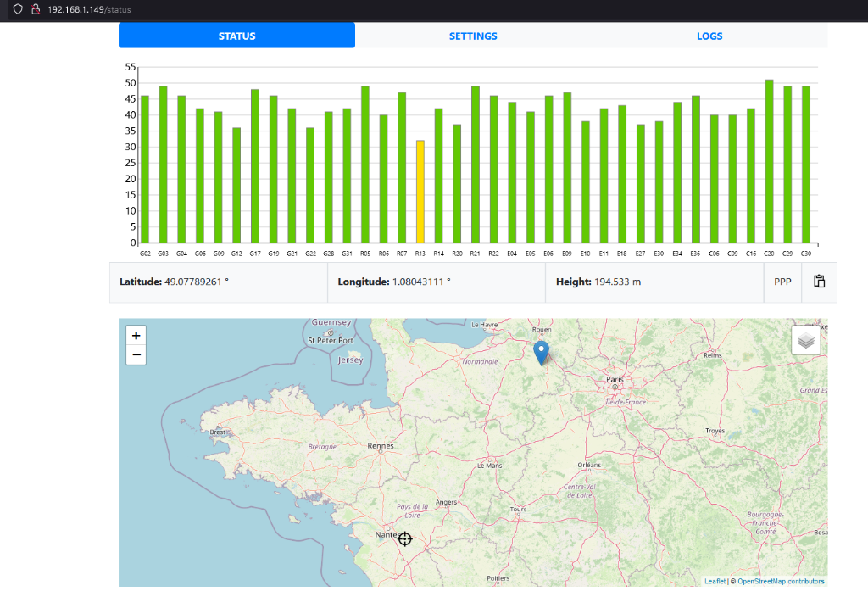Click the E36 label on chart axis
The image size is (868, 608).
[x=695, y=254]
